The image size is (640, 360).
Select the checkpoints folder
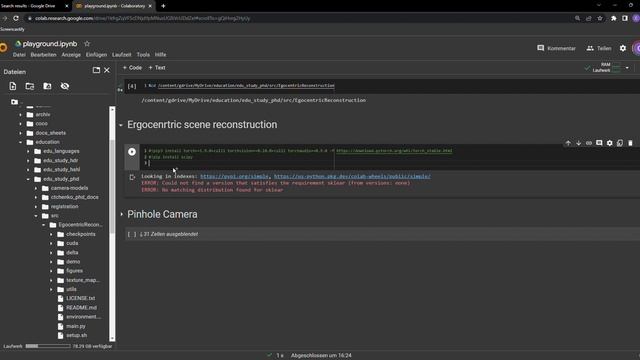81,234
